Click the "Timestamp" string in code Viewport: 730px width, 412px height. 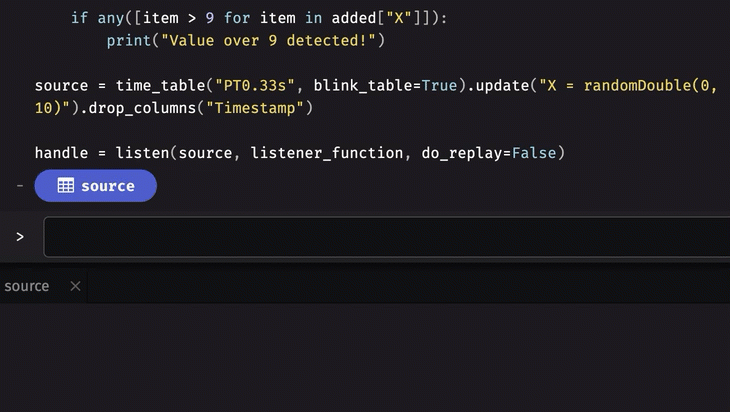[x=255, y=108]
